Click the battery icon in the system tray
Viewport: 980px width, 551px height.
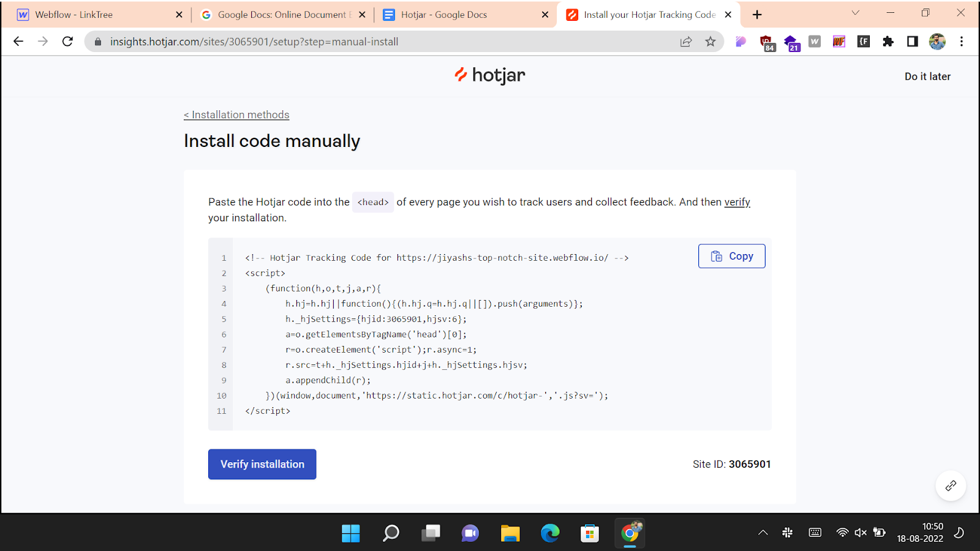pos(880,533)
